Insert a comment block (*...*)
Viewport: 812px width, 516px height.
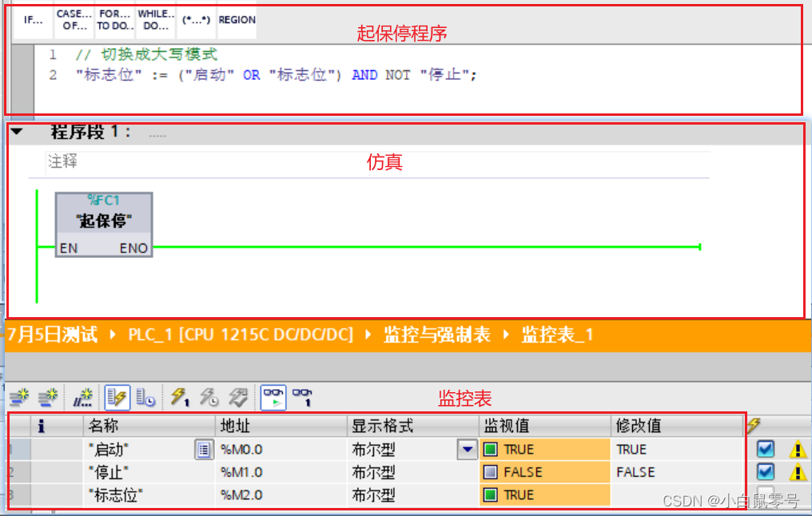coord(196,21)
